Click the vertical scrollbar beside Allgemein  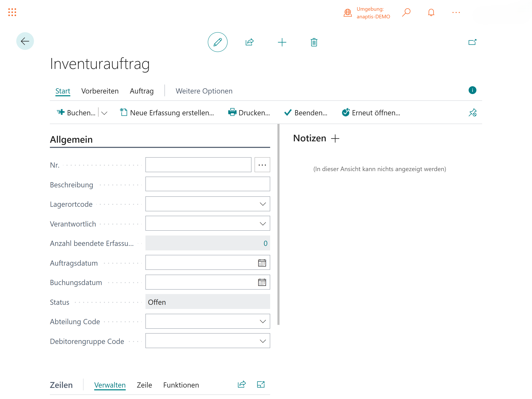[278, 224]
